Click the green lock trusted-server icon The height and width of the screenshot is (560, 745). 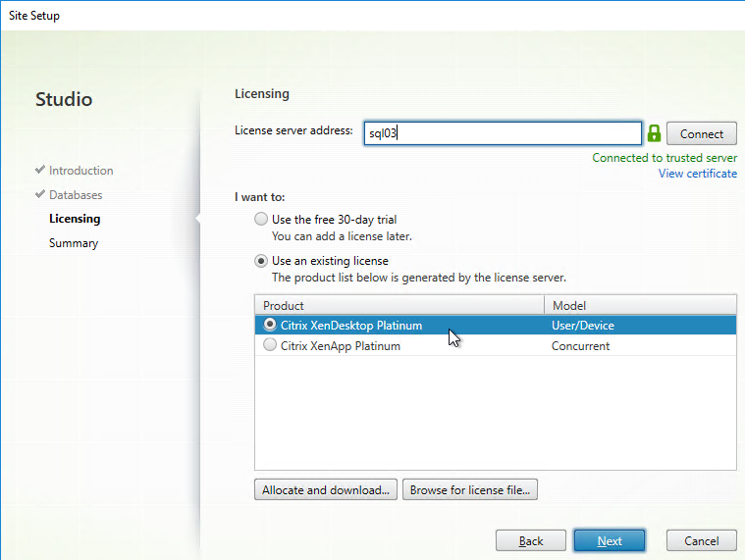point(654,133)
